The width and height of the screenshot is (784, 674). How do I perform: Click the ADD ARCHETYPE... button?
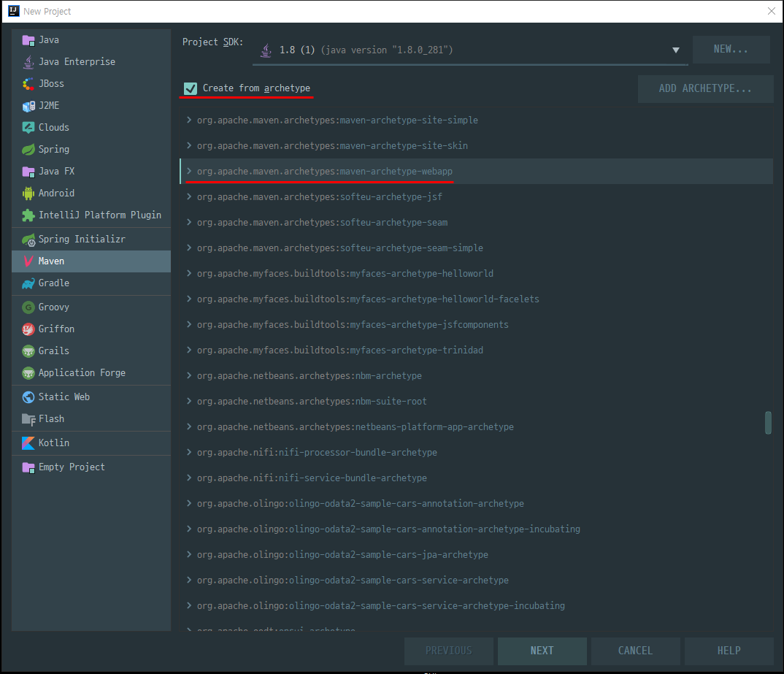705,89
